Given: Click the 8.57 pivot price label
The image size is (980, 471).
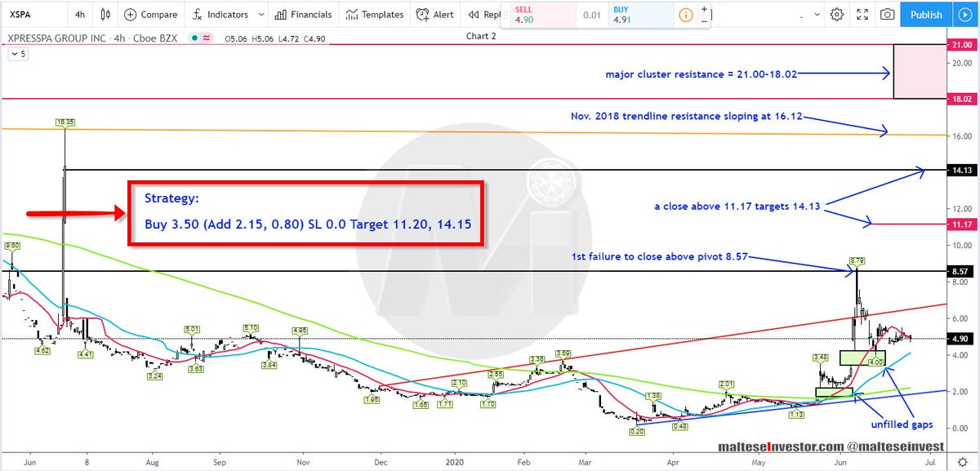Looking at the screenshot, I should click(960, 271).
